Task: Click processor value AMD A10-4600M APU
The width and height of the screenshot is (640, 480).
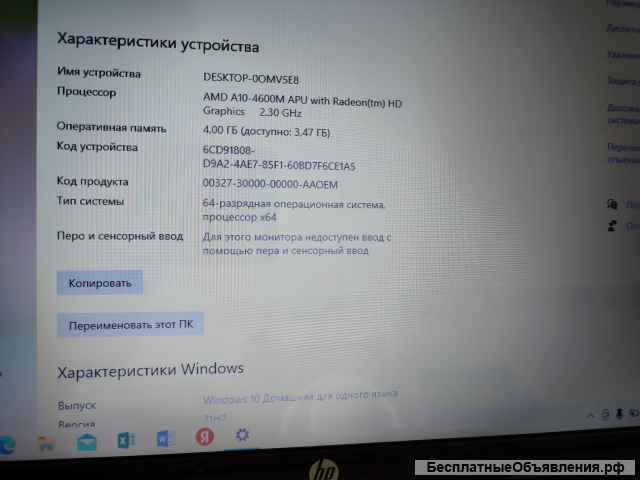Action: click(x=302, y=105)
